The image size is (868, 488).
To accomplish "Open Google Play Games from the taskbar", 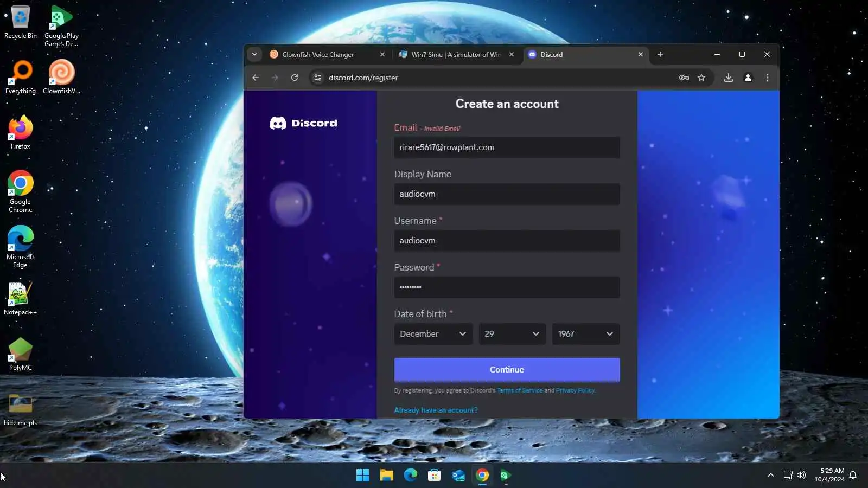I will [x=506, y=476].
